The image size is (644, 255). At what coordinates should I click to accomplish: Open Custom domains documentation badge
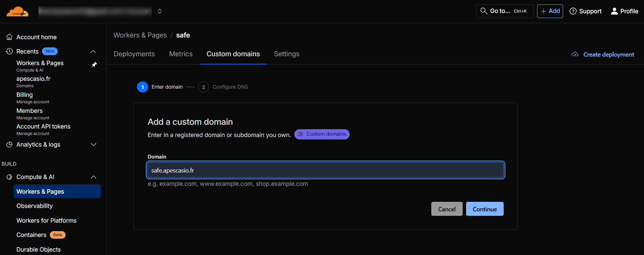[x=322, y=134]
